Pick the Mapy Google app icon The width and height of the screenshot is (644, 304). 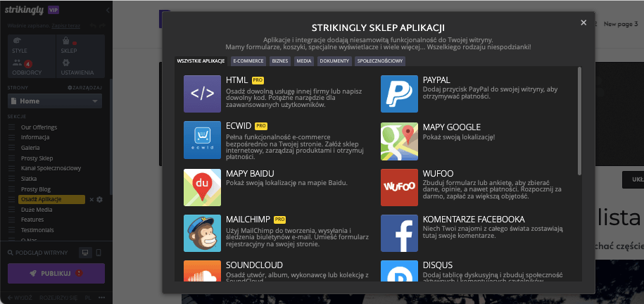[399, 141]
